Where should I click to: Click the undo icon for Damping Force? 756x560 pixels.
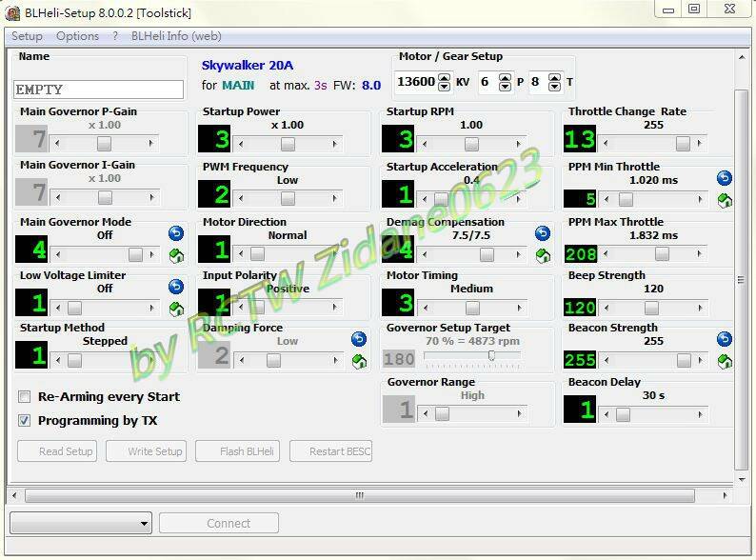359,339
